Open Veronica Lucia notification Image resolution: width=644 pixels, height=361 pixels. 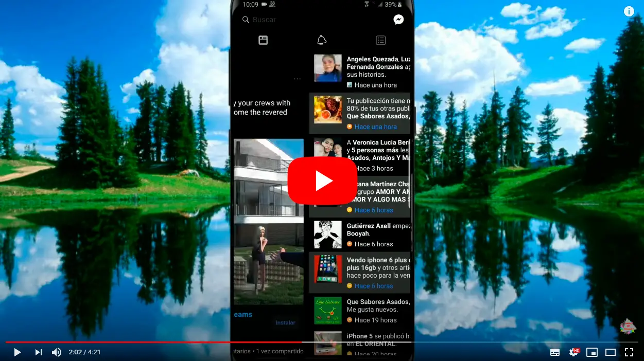(x=360, y=155)
